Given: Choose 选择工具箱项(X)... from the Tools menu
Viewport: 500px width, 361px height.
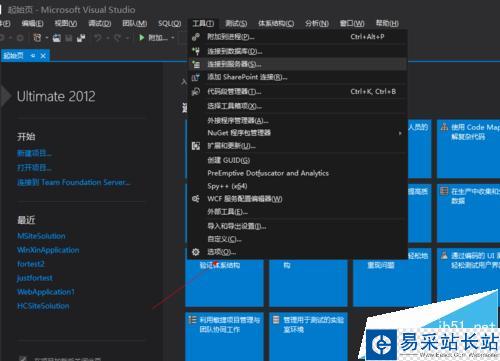Looking at the screenshot, I should [x=297, y=106].
